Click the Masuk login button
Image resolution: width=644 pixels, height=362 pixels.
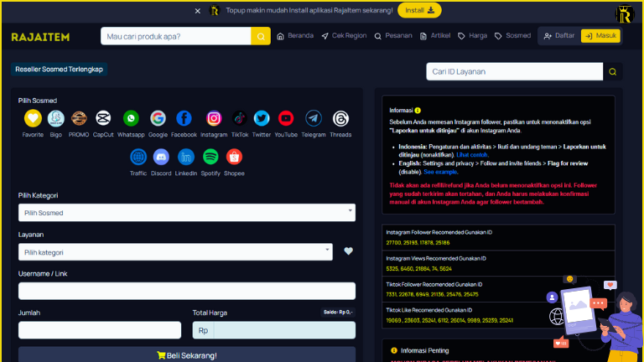coord(600,36)
